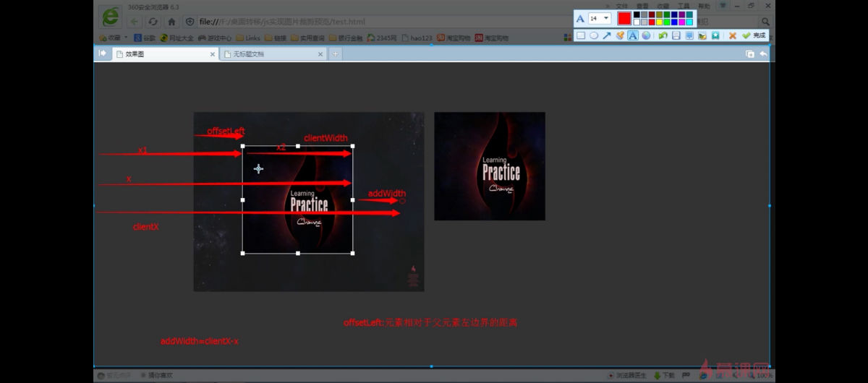Pick the magenta color swatch

pos(682,22)
